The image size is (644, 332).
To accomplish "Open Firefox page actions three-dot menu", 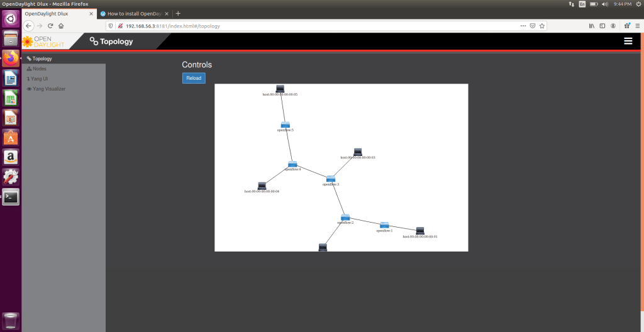I will [x=523, y=26].
